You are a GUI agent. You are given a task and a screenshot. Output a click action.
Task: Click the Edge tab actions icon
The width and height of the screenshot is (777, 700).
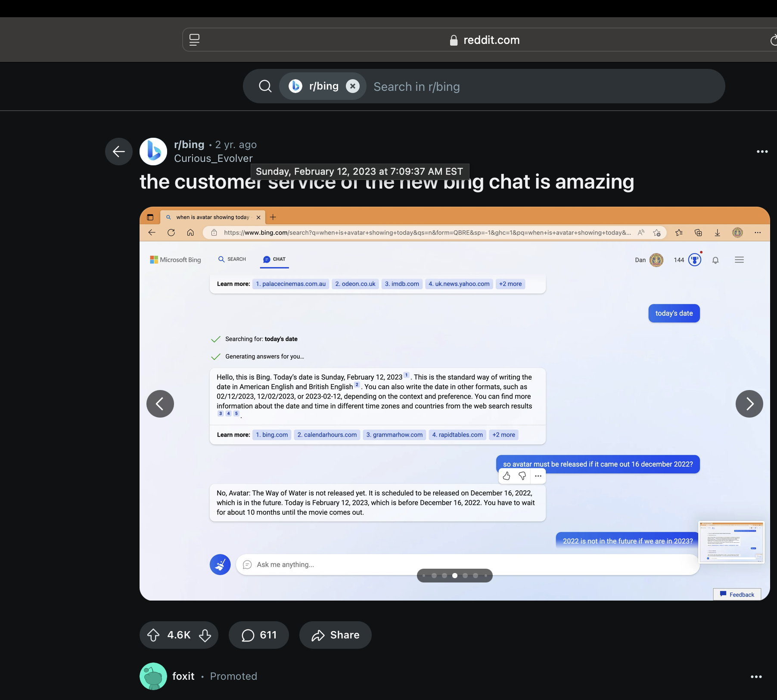[150, 217]
